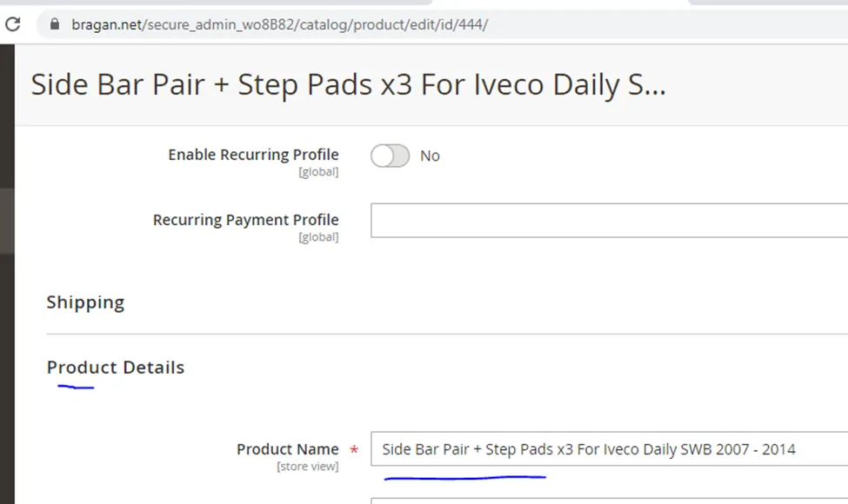This screenshot has height=504, width=848.
Task: Click the 'No' toggle status text
Action: point(430,156)
